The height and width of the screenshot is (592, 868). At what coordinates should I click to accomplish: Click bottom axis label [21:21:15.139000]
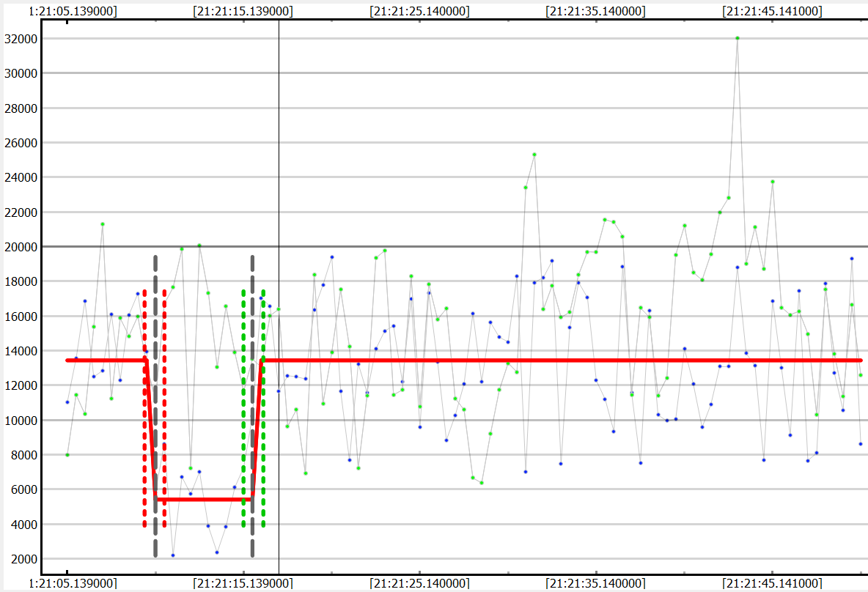(x=243, y=583)
